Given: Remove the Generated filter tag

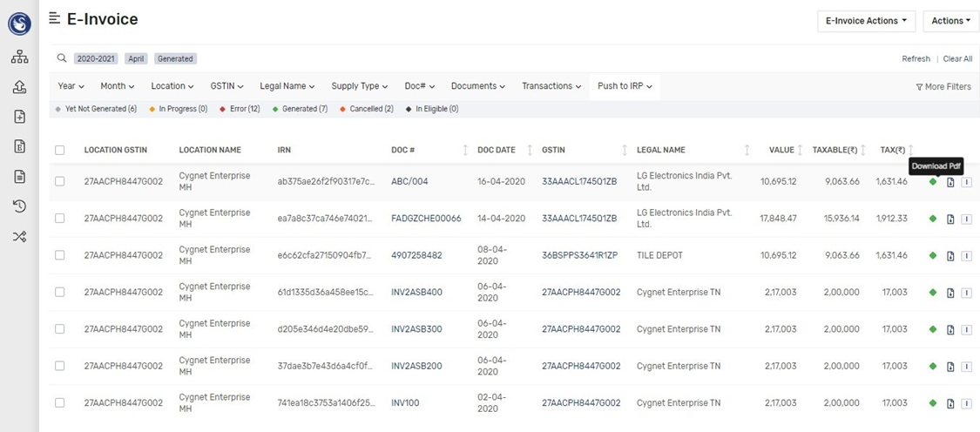Looking at the screenshot, I should point(175,58).
